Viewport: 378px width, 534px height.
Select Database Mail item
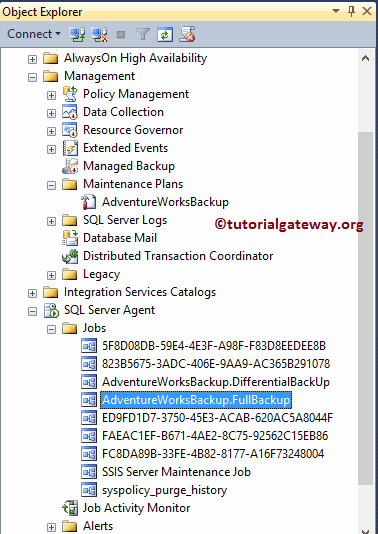(x=120, y=238)
